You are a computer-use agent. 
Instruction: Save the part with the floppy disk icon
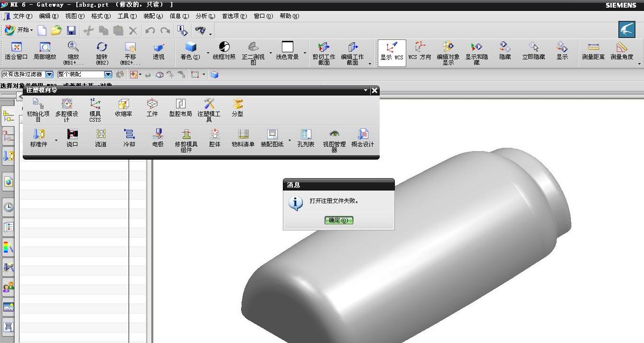pyautogui.click(x=71, y=30)
